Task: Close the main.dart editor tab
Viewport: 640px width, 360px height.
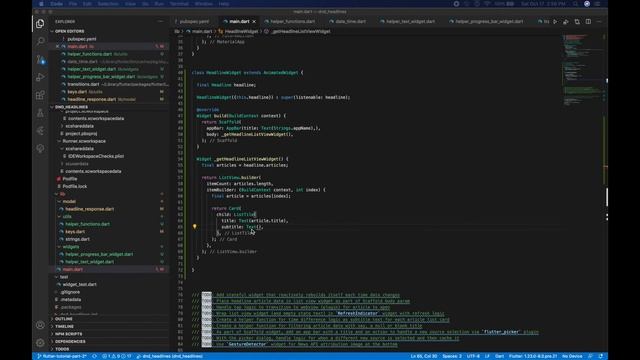Action: tap(254, 22)
